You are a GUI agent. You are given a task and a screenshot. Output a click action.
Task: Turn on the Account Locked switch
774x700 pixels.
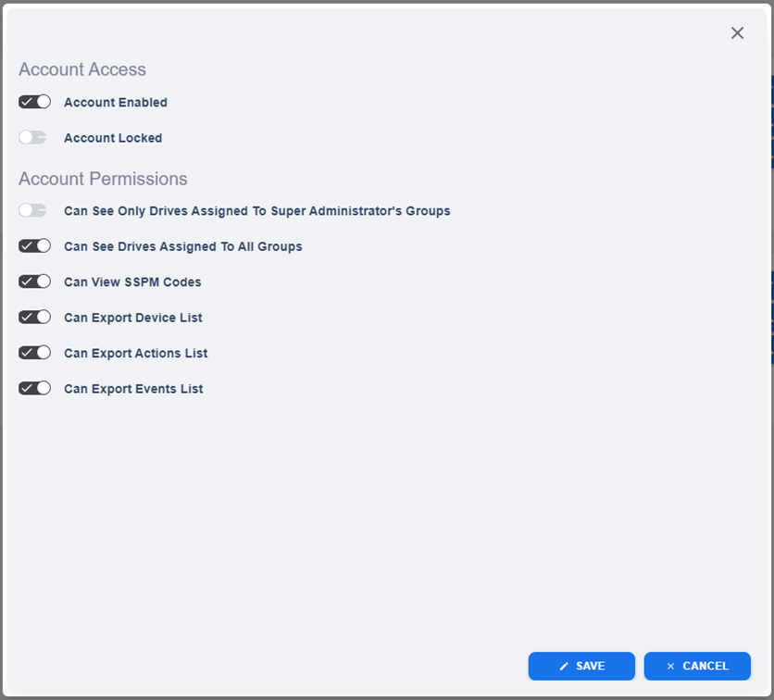pos(32,138)
